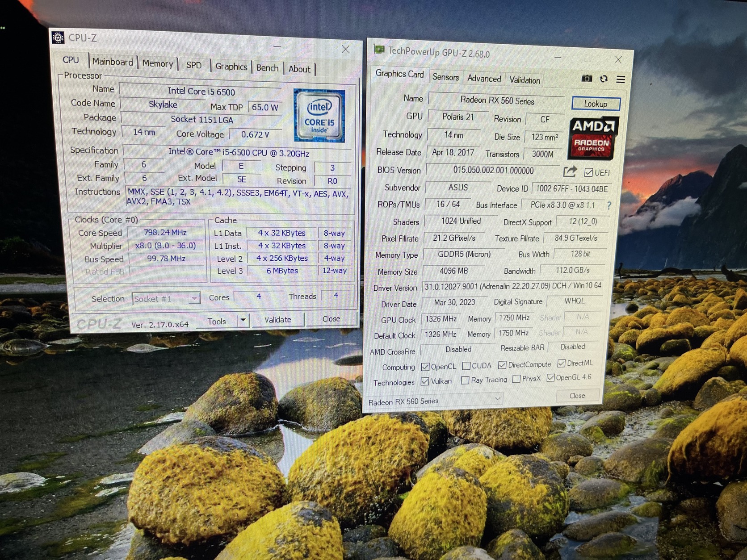Switch to the About tab in CPU-Z
747x560 pixels.
(299, 69)
